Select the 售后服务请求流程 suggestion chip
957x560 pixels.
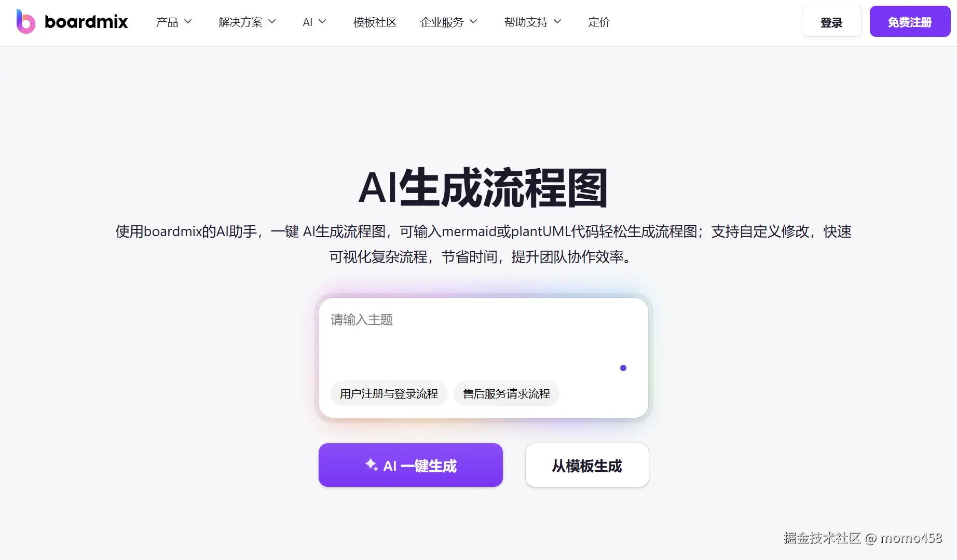pyautogui.click(x=507, y=393)
